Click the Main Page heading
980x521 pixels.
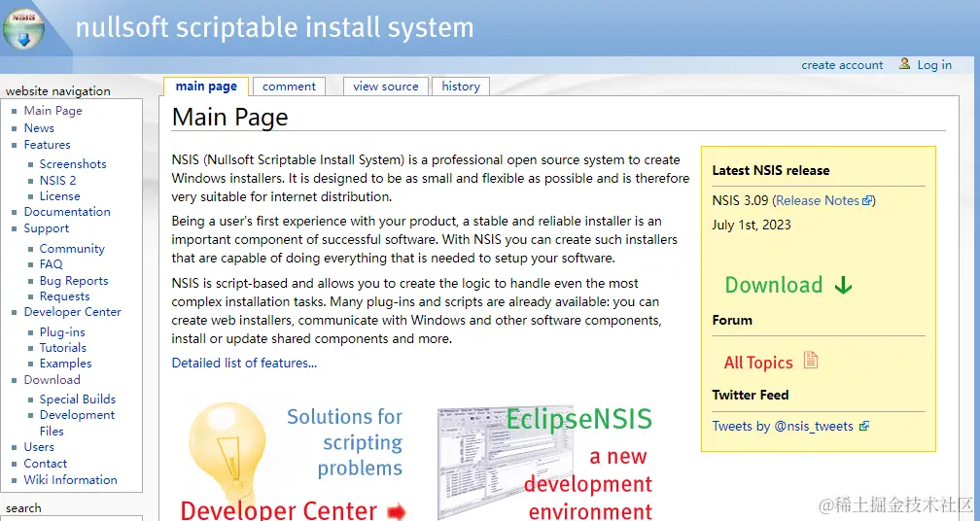[230, 118]
